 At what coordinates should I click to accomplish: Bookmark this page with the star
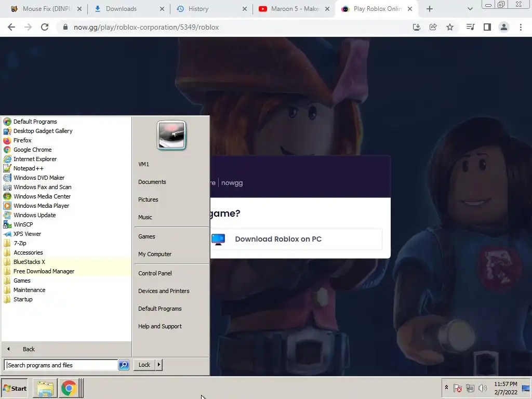tap(450, 27)
